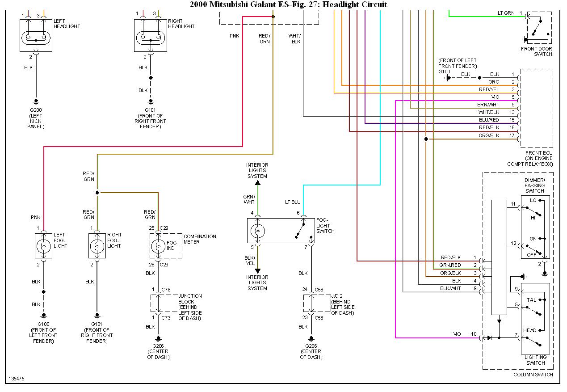This screenshot has width=567, height=392.
Task: Click the ORG/BLK label at ECU pin 17
Action: click(489, 135)
